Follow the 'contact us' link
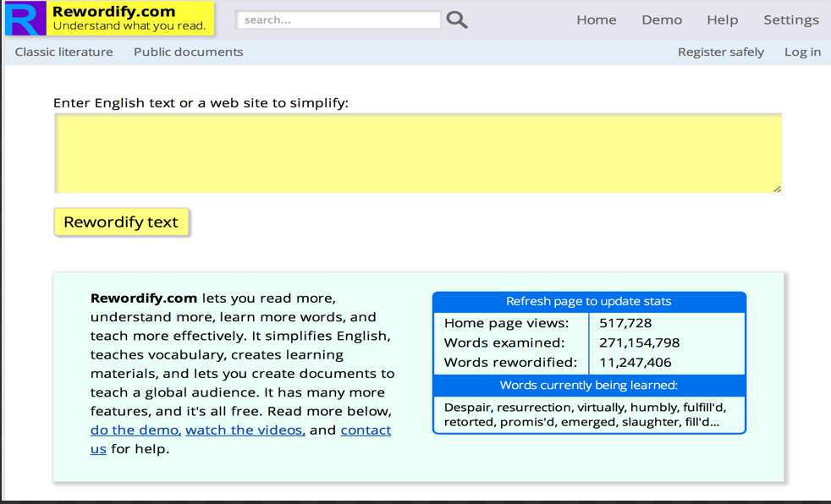This screenshot has width=831, height=504. tap(366, 430)
